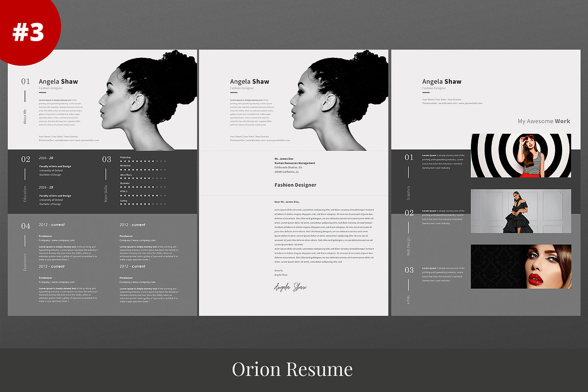Image resolution: width=588 pixels, height=392 pixels.
Task: Select the Dear Mr. James Doe greeting
Action: tap(287, 202)
